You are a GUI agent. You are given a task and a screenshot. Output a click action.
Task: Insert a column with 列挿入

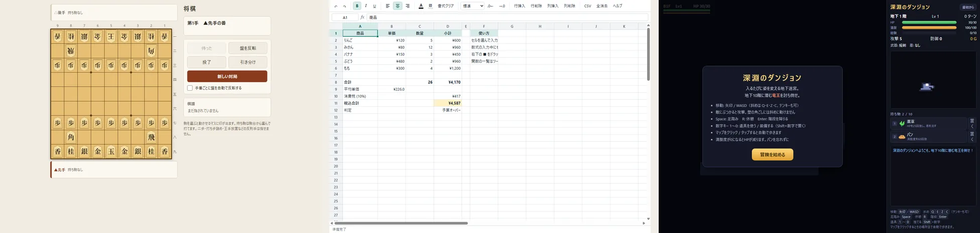click(x=553, y=6)
